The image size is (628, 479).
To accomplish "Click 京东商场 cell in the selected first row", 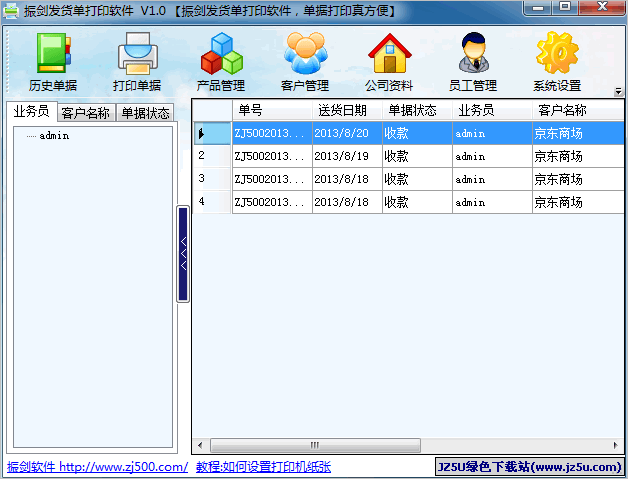I will (578, 133).
